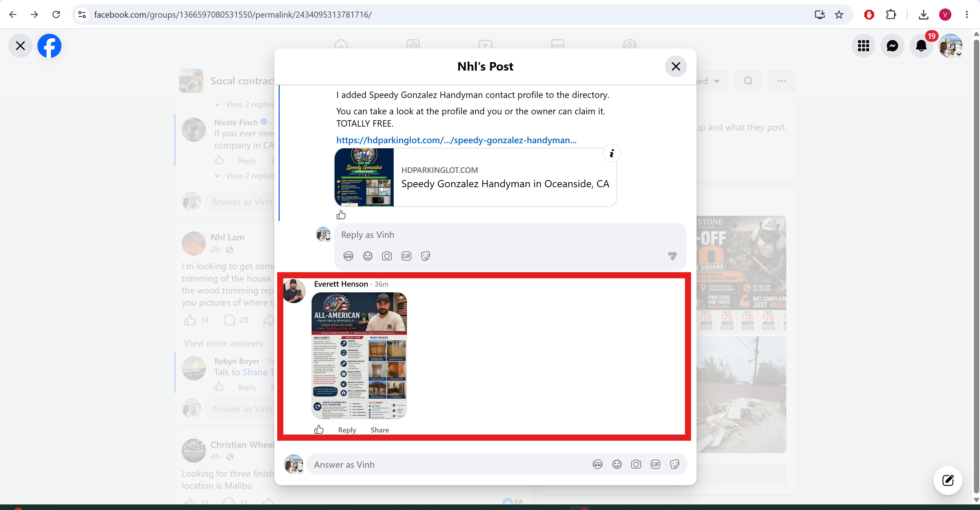Open Chrome profile avatar V
This screenshot has height=510, width=980.
coord(945,15)
